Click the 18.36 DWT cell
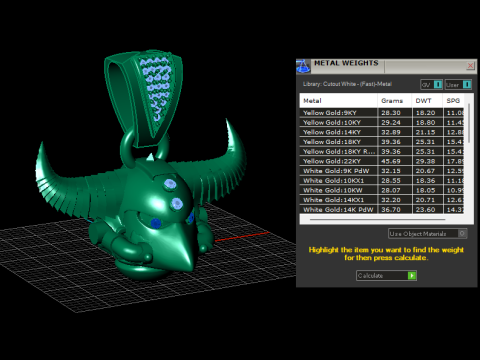480x360 pixels. pyautogui.click(x=427, y=180)
